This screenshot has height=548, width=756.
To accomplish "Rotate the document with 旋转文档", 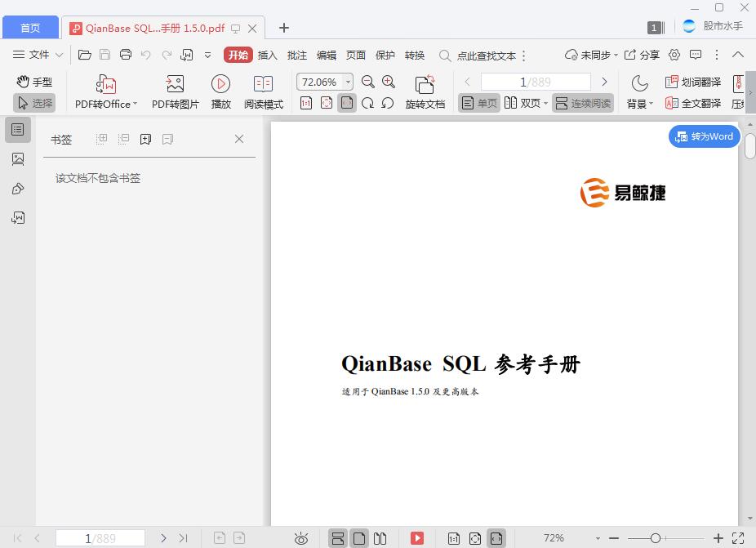I will point(425,90).
